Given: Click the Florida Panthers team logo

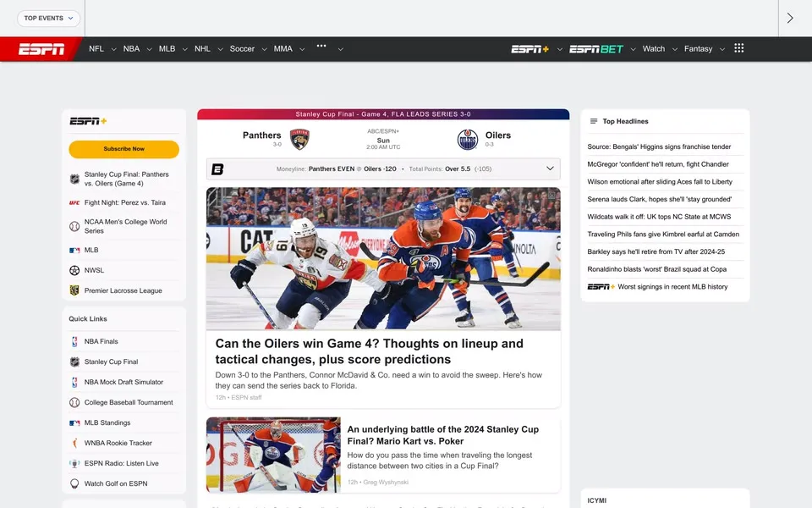Looking at the screenshot, I should [x=299, y=140].
